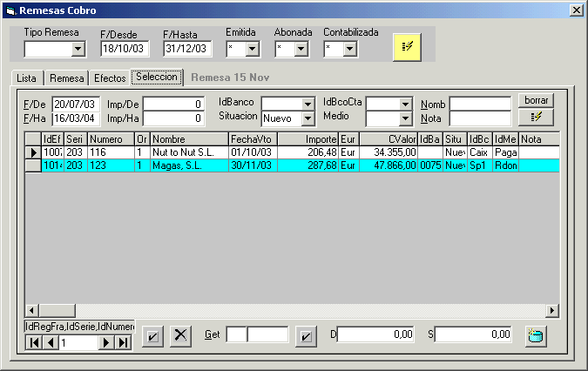Click the grid's horizontal scrollbar right arrow

click(552, 311)
